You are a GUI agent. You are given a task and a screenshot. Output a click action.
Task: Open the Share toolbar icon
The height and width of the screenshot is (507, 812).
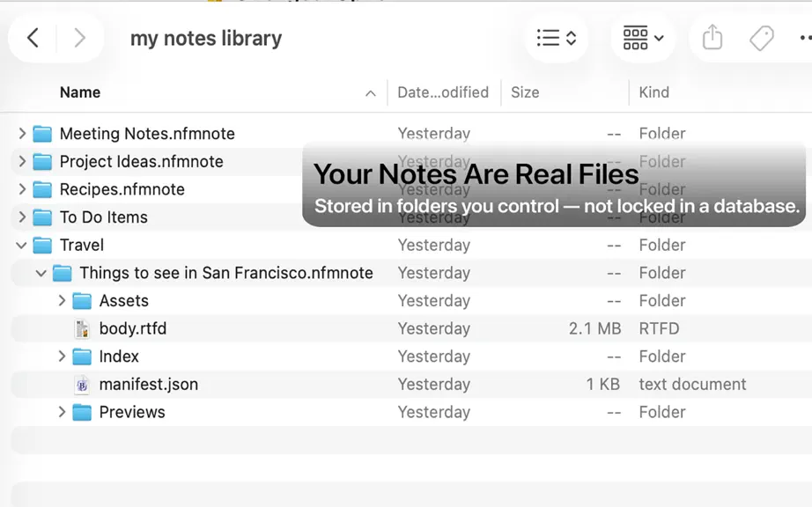click(712, 37)
